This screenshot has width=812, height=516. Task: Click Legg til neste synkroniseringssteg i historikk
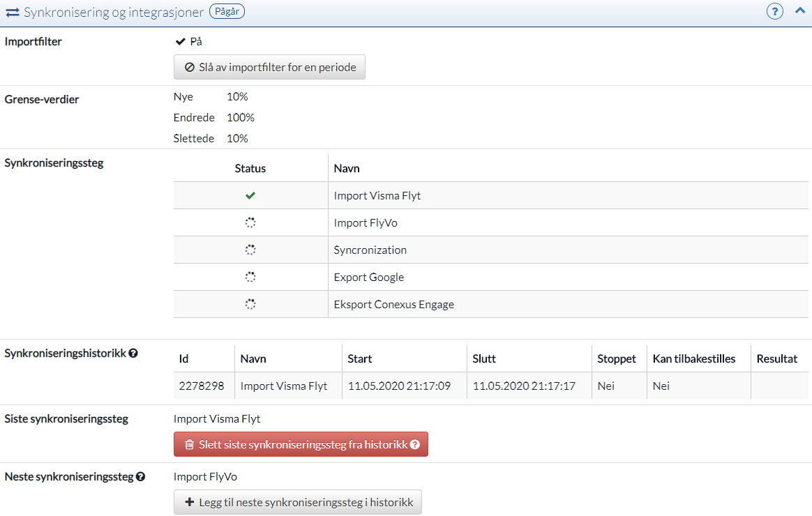pos(298,502)
